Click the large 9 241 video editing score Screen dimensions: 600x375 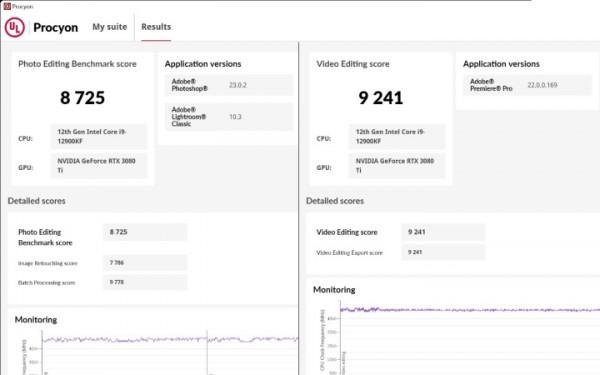pos(381,98)
